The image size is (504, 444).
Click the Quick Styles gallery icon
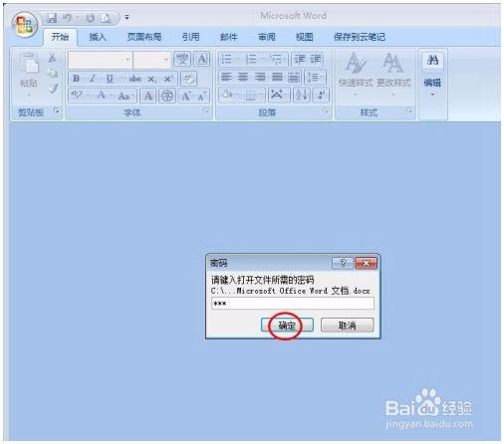[356, 70]
